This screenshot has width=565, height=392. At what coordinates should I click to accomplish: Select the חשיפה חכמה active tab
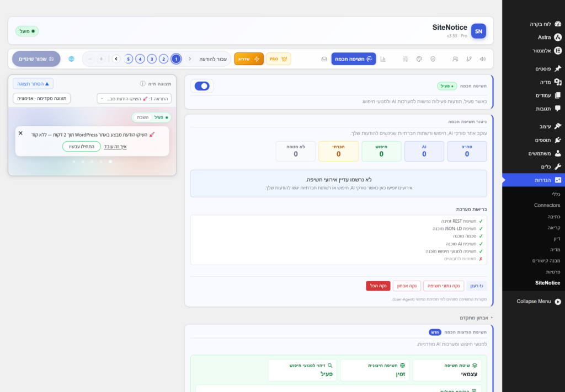coord(354,59)
